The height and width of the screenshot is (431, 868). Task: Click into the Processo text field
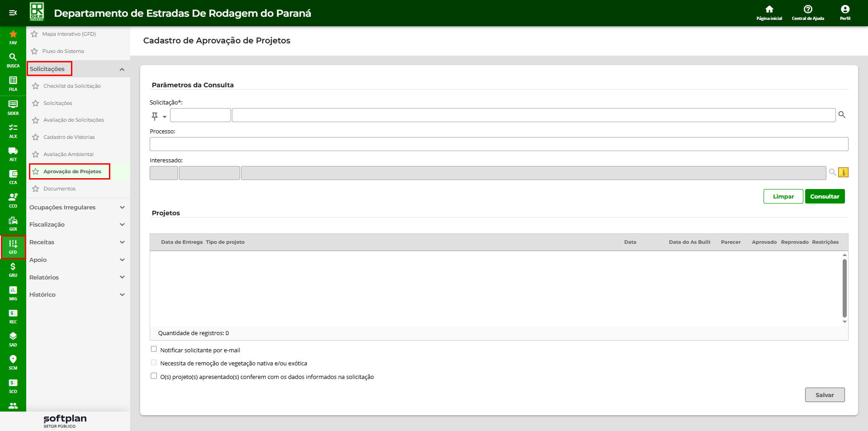pos(499,144)
